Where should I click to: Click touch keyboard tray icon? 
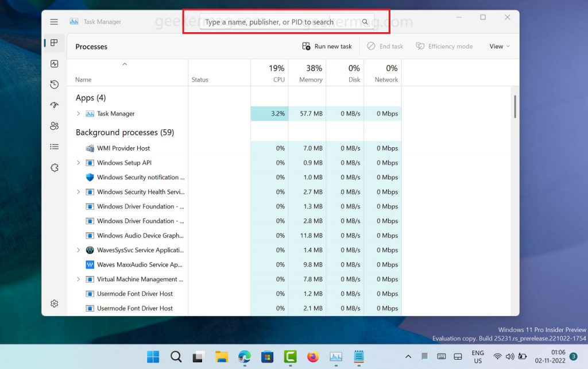click(442, 356)
